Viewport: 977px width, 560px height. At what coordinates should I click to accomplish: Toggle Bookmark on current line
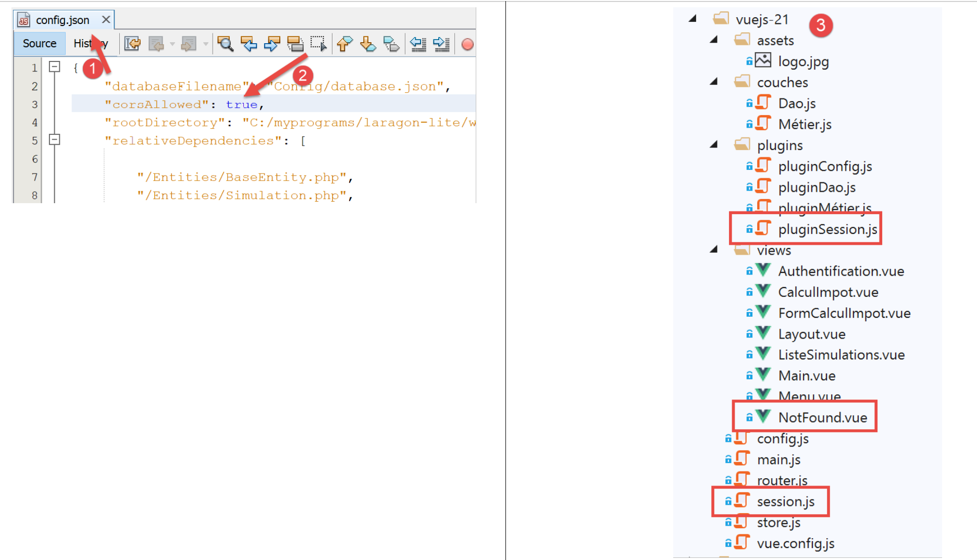(x=391, y=44)
